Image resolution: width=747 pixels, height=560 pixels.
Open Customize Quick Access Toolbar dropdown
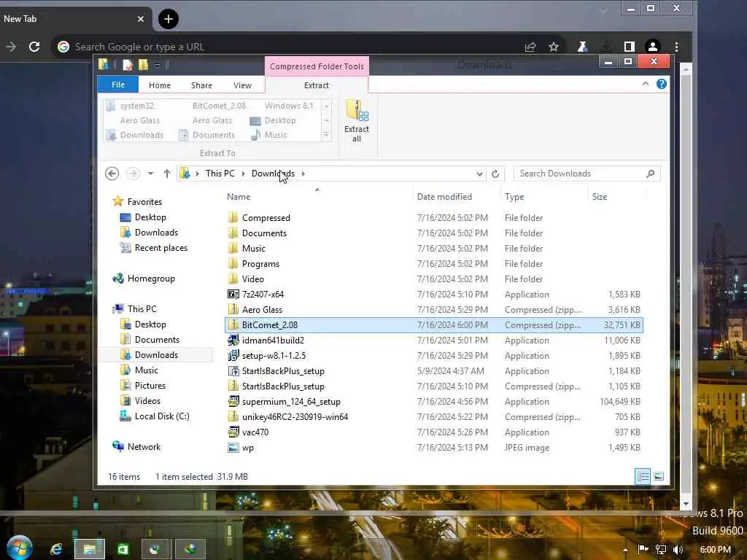[x=158, y=65]
